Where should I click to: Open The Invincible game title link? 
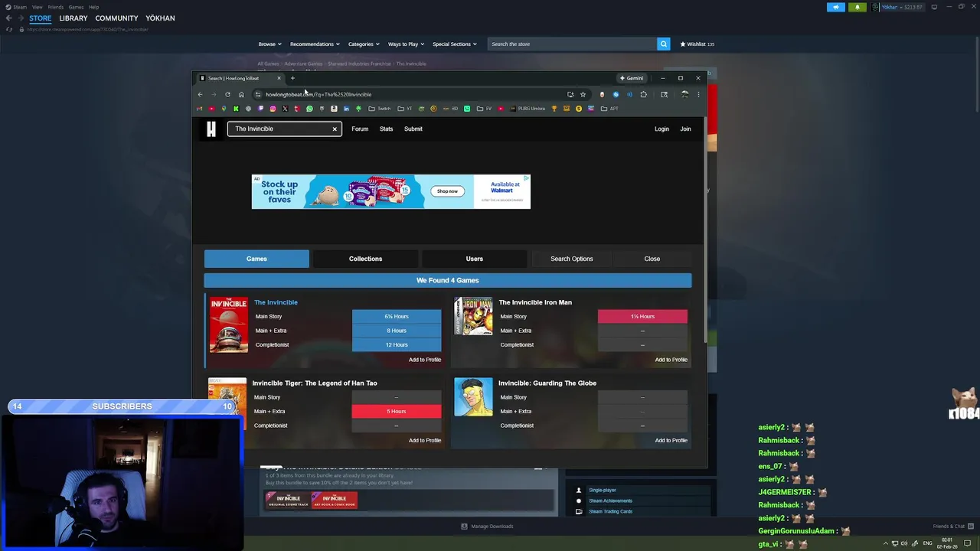(x=276, y=302)
